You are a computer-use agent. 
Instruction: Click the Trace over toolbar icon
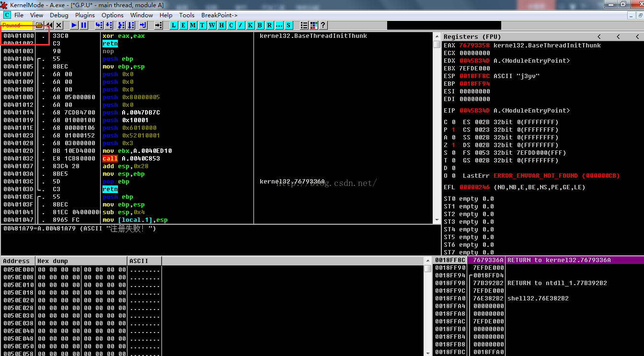(131, 25)
